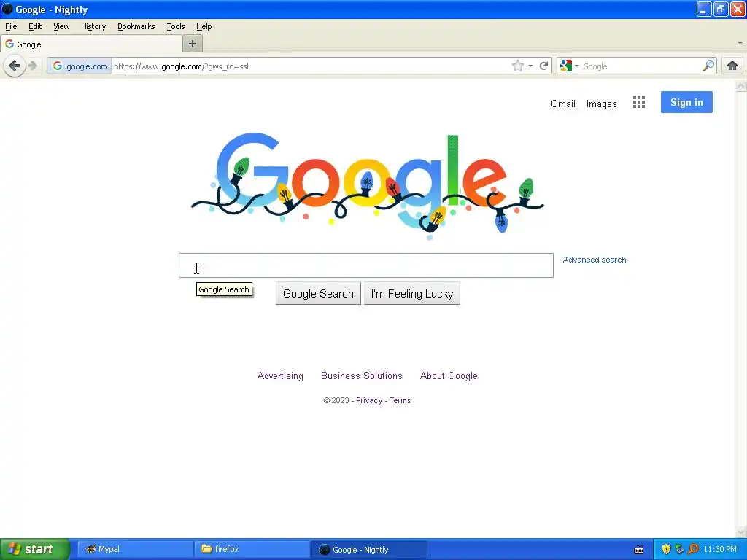
Task: Click the page scrollbar up arrow
Action: (x=741, y=86)
